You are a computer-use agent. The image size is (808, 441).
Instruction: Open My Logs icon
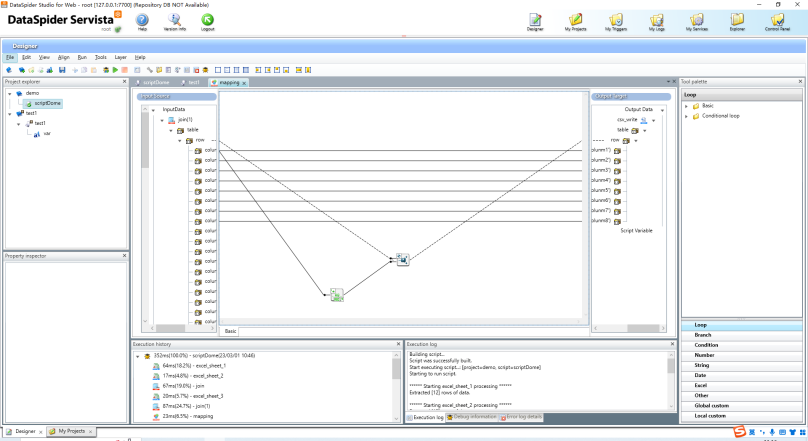pyautogui.click(x=656, y=22)
